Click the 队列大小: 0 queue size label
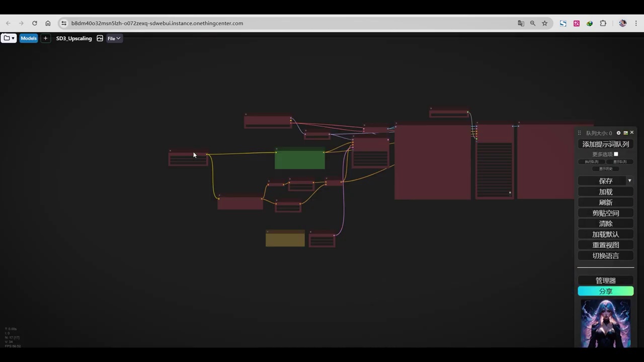644x362 pixels. point(599,133)
